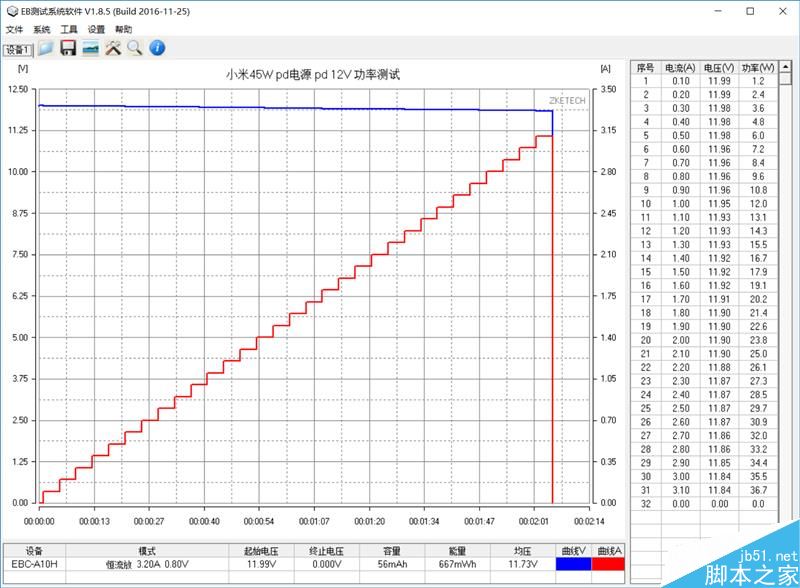Click the 12.50 voltage axis label
The image size is (800, 588).
coord(18,89)
